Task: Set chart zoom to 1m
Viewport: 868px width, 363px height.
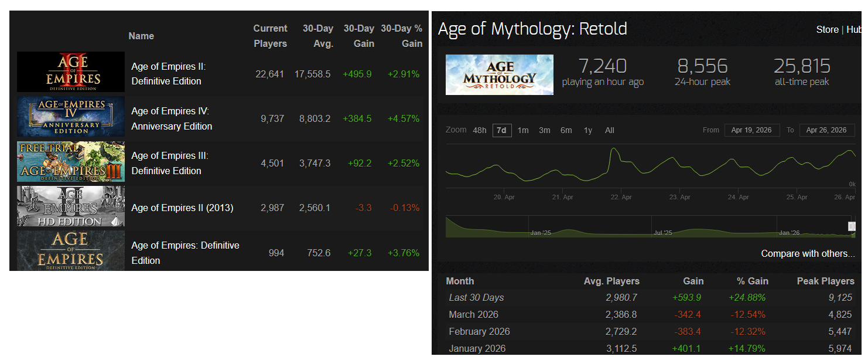Action: [523, 130]
